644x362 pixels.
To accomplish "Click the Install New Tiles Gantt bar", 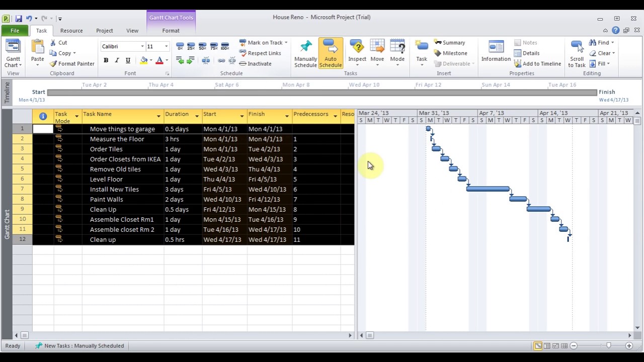I will (488, 189).
